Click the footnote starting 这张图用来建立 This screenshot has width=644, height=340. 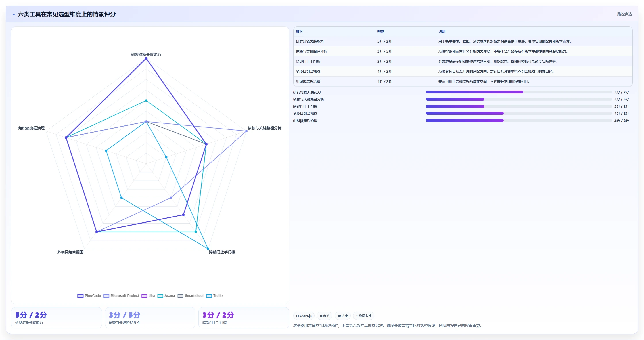388,326
